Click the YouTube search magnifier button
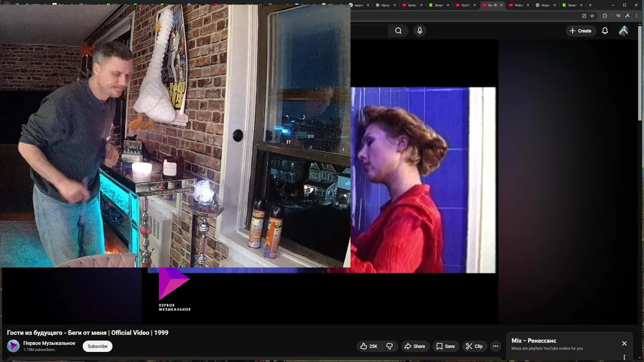The height and width of the screenshot is (362, 644). coord(398,31)
